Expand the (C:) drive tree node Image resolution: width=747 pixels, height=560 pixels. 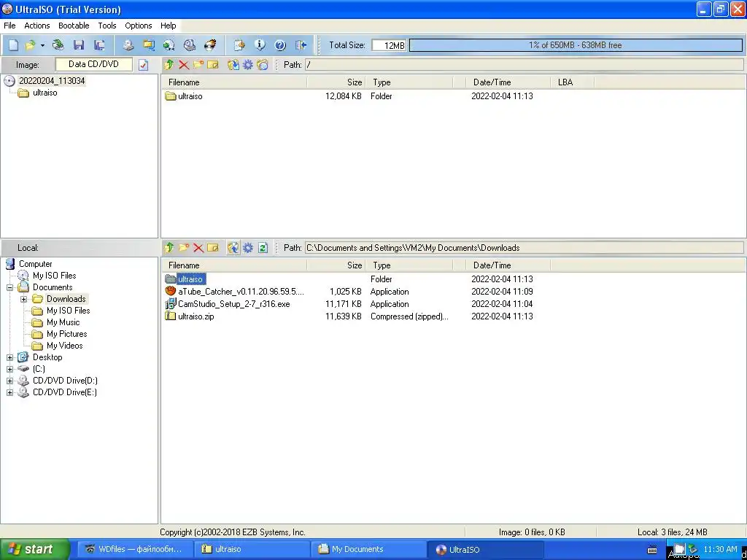pyautogui.click(x=9, y=369)
